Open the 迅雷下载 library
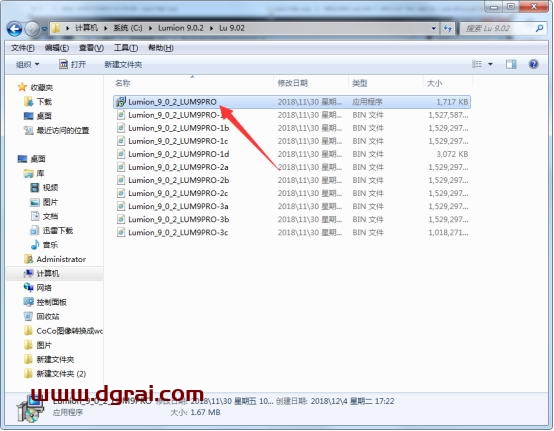 (x=58, y=230)
